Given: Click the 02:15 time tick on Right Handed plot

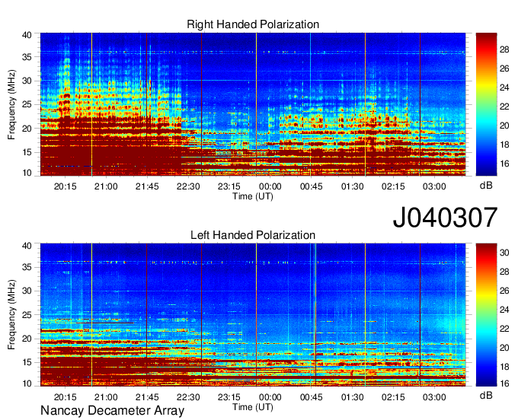Looking at the screenshot, I should coord(393,186).
